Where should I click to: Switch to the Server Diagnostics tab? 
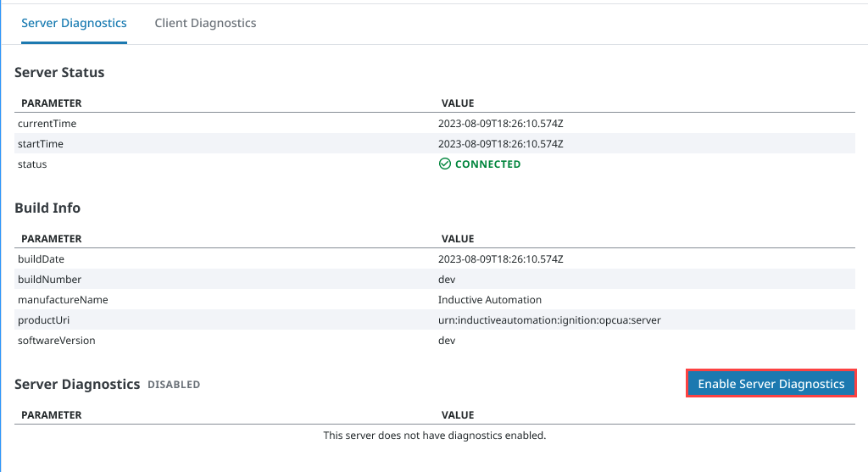74,23
